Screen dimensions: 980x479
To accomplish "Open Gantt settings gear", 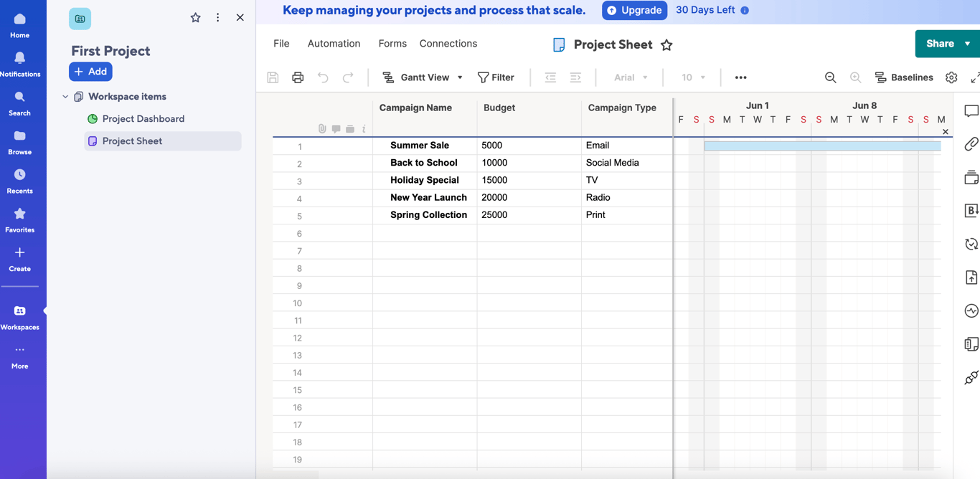I will click(x=951, y=77).
